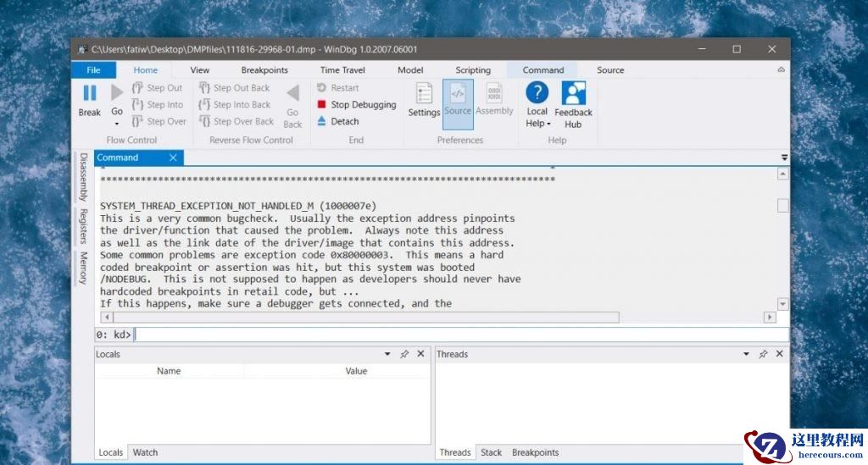Image resolution: width=868 pixels, height=465 pixels.
Task: Click the horizontal scroll right arrow
Action: (x=770, y=318)
